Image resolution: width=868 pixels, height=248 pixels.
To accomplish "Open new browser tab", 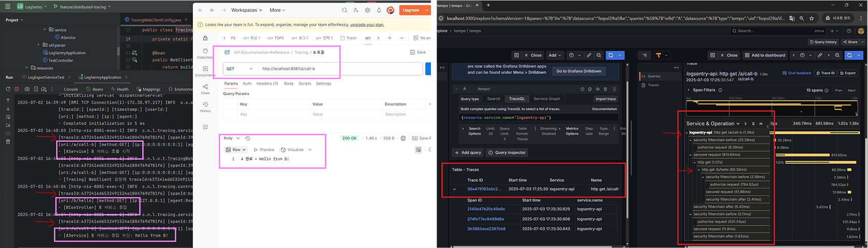I will (x=488, y=5).
